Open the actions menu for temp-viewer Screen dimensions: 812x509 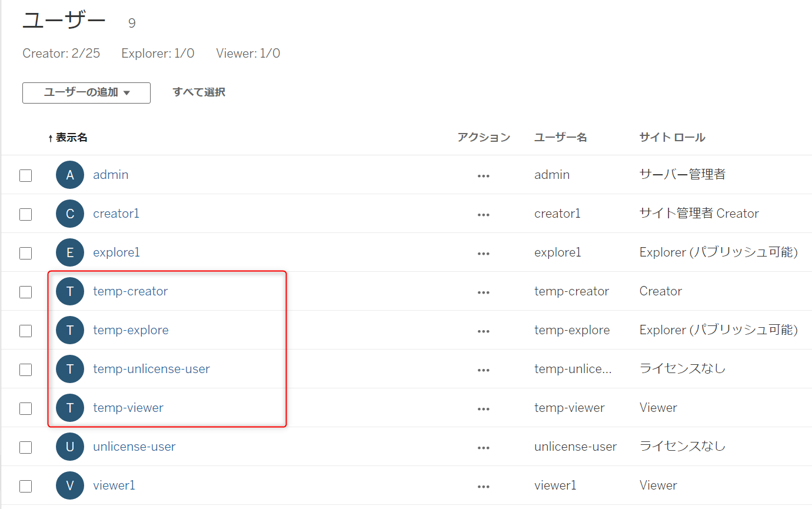point(483,408)
